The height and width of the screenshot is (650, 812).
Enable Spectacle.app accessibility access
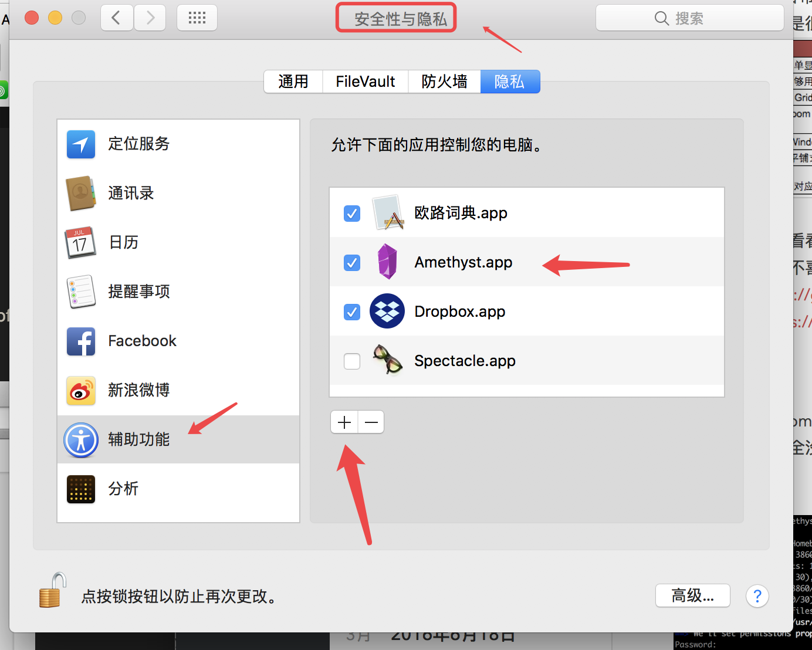[x=351, y=361]
